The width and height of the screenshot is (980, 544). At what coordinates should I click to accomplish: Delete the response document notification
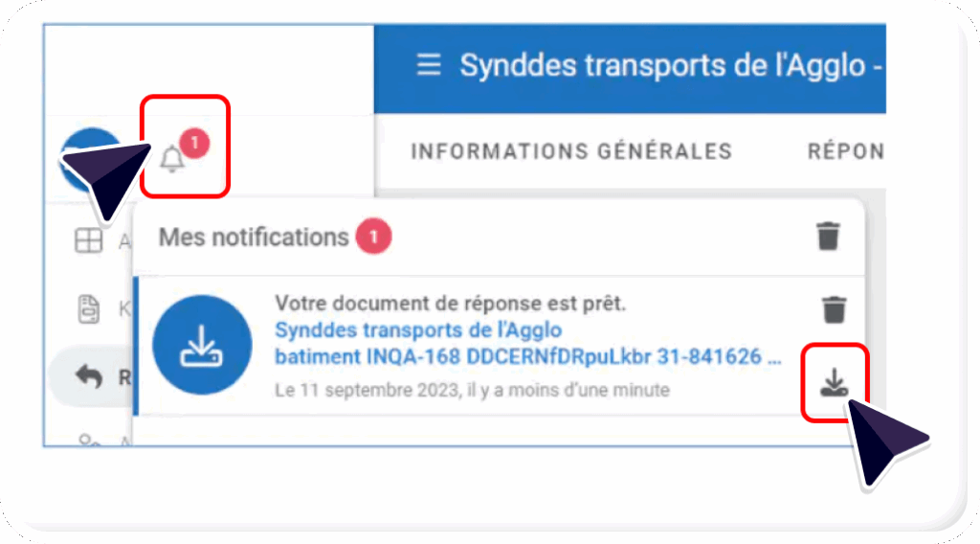[x=835, y=309]
